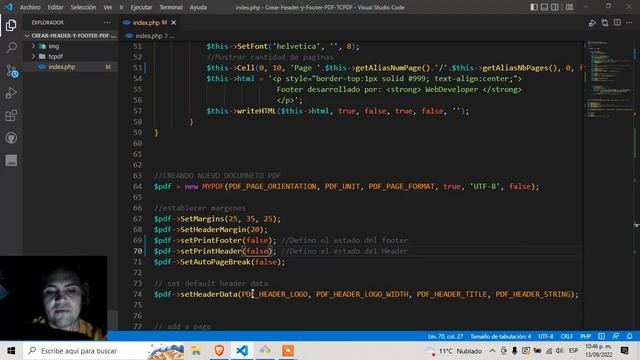Open the orange app in taskbar
640x360 pixels.
(288, 351)
